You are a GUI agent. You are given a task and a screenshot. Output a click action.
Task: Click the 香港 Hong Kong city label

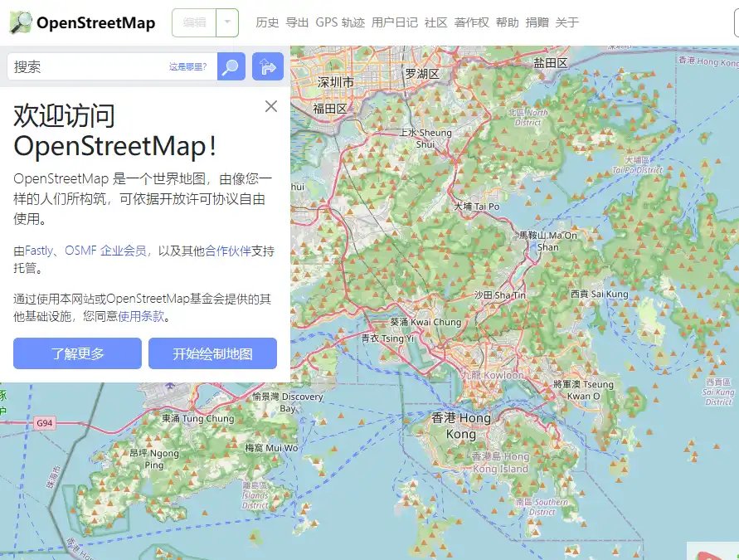(461, 426)
